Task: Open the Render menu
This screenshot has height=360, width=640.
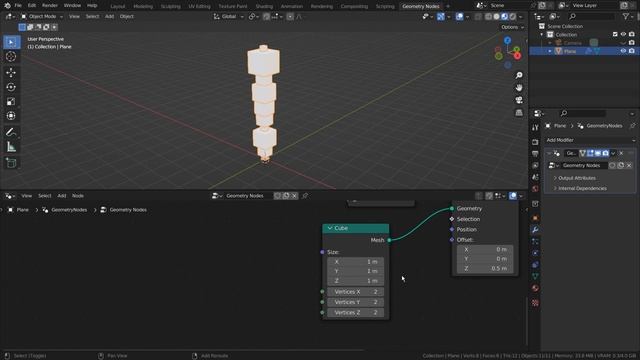Action: (x=50, y=5)
